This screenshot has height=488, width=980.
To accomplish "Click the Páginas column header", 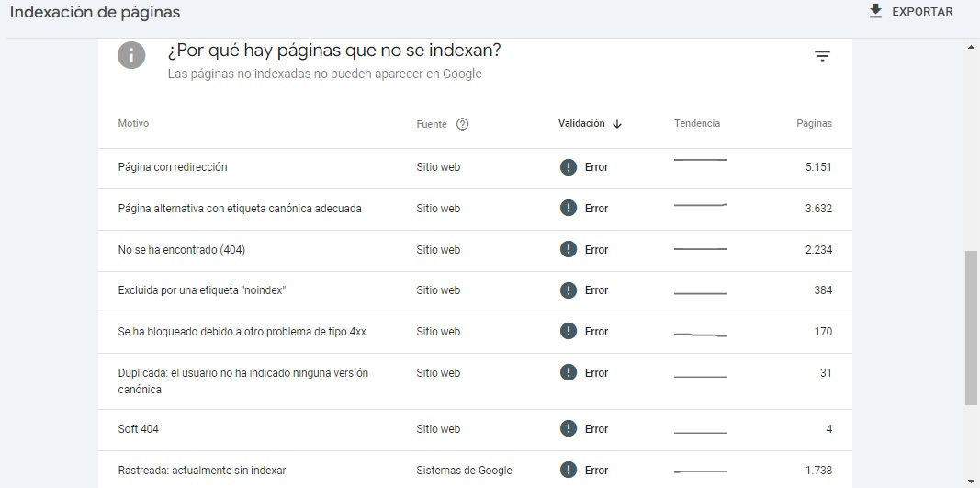I will [814, 123].
